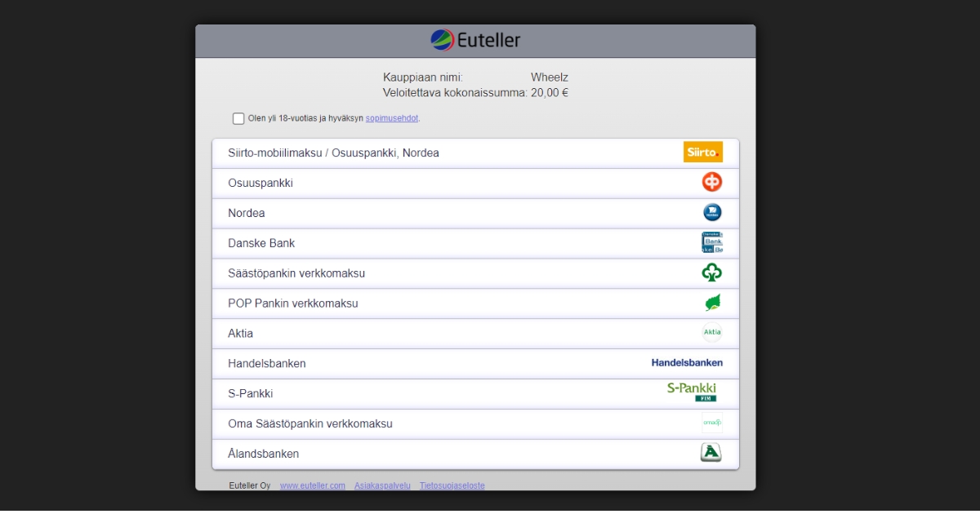Select POP Pankin verkkomaksu option
This screenshot has height=514, width=980.
475,304
